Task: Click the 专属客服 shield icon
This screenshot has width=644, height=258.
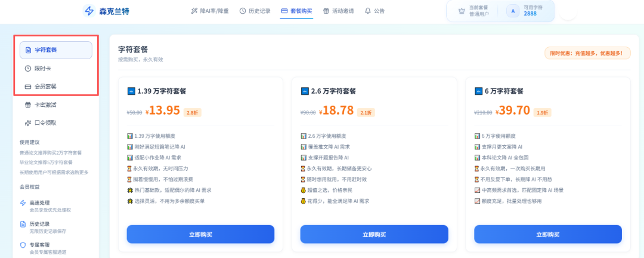Action: pos(23,245)
